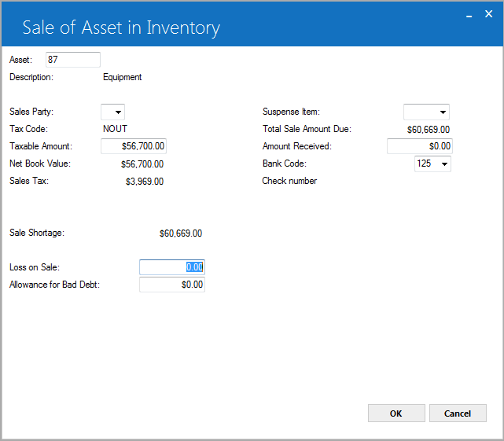Click the Loss on Sale field
The image size is (504, 441).
pyautogui.click(x=172, y=267)
